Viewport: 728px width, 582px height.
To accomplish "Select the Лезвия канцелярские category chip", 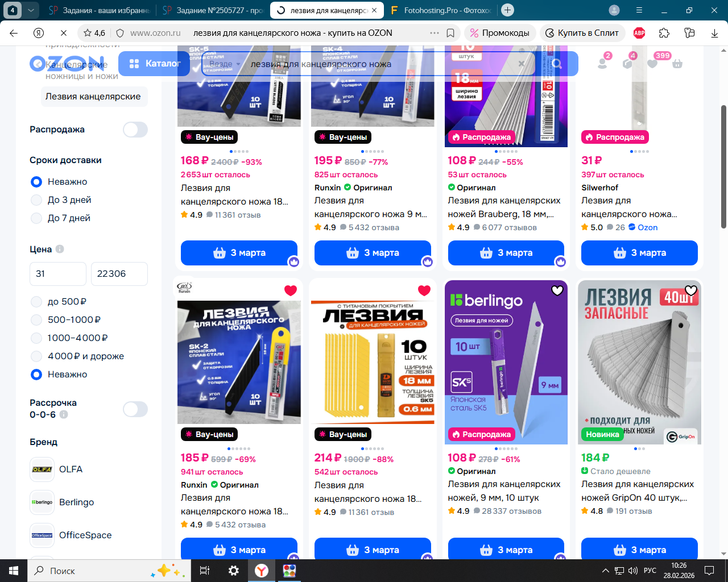I will click(93, 97).
